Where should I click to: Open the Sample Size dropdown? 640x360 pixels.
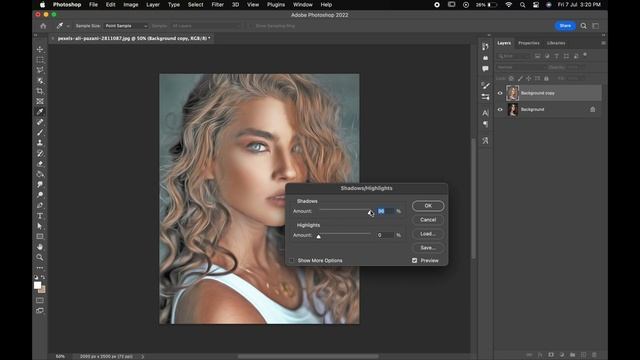[126, 26]
